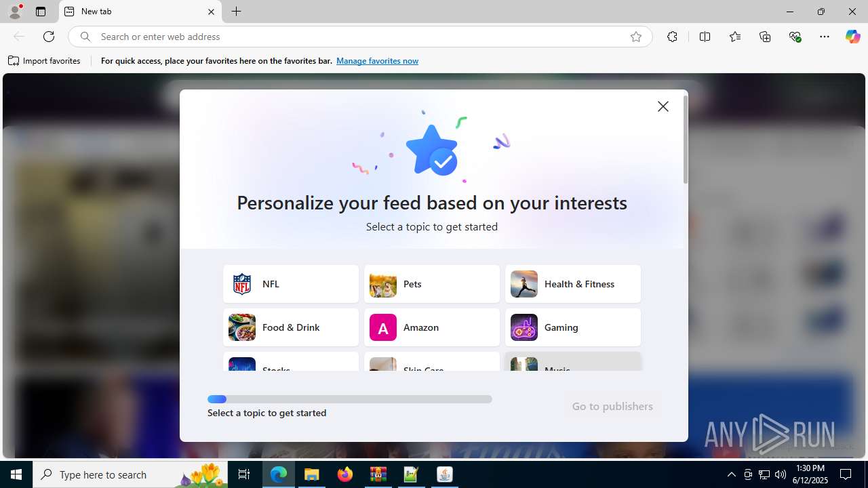The height and width of the screenshot is (488, 868).
Task: Open a new tab with plus button
Action: click(236, 12)
